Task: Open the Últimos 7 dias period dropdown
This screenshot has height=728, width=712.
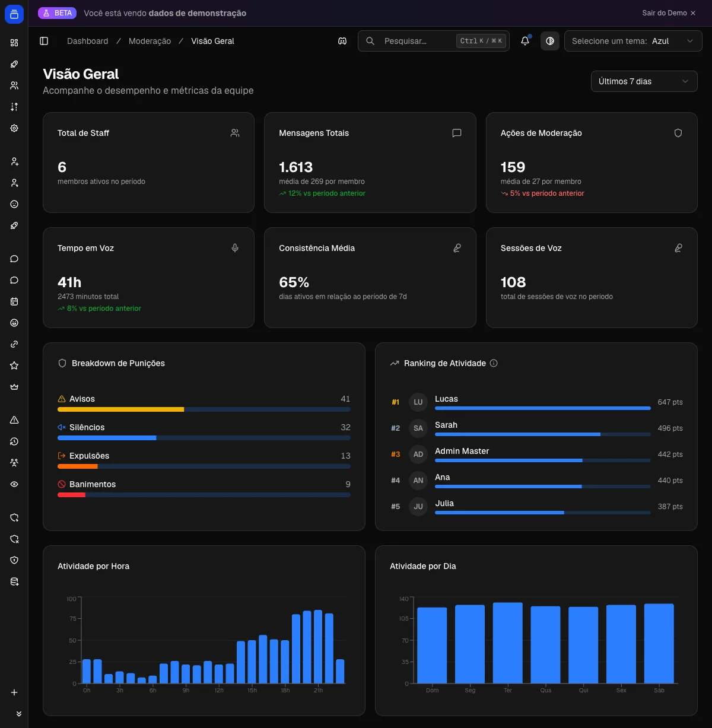Action: tap(644, 81)
